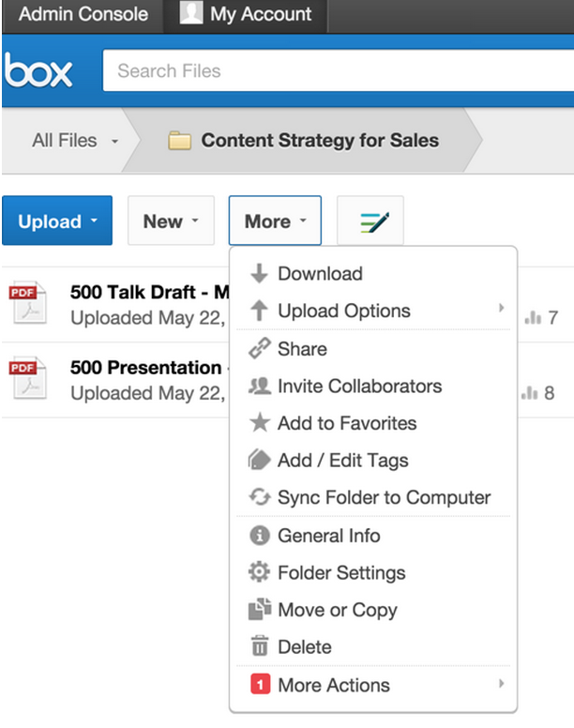
Task: Open the Admin Console tab
Action: pos(83,14)
